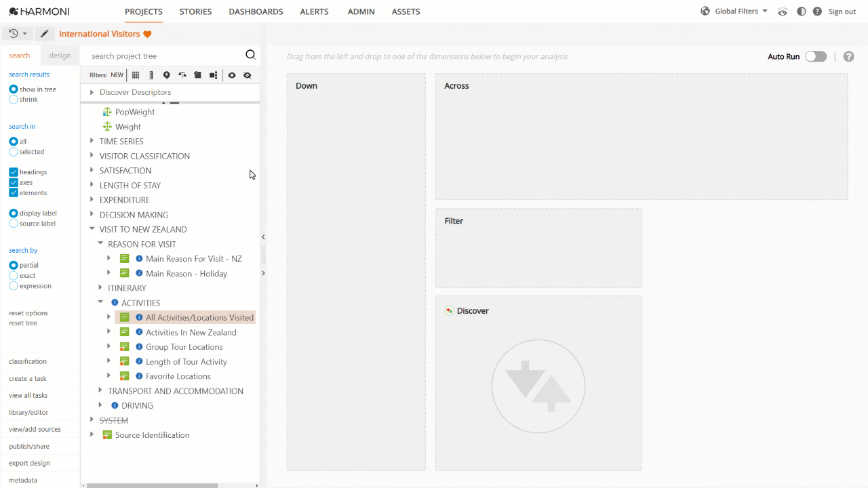Click the reset options link
This screenshot has width=868, height=488.
click(x=28, y=313)
